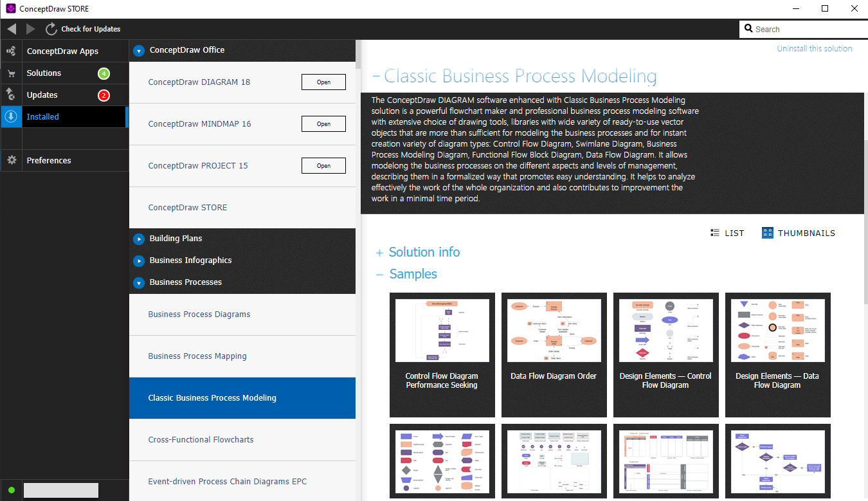Click the Updates sidebar icon
This screenshot has height=501, width=868.
(x=11, y=95)
